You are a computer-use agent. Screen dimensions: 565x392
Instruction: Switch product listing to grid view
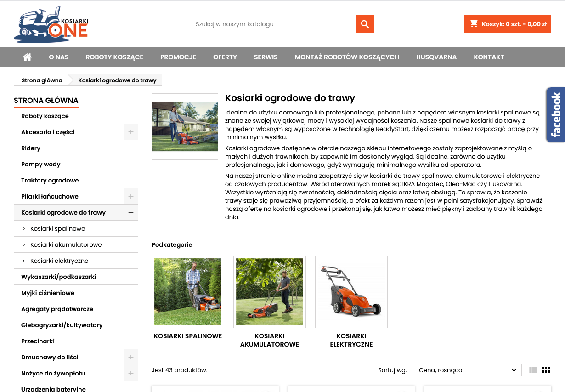click(546, 369)
